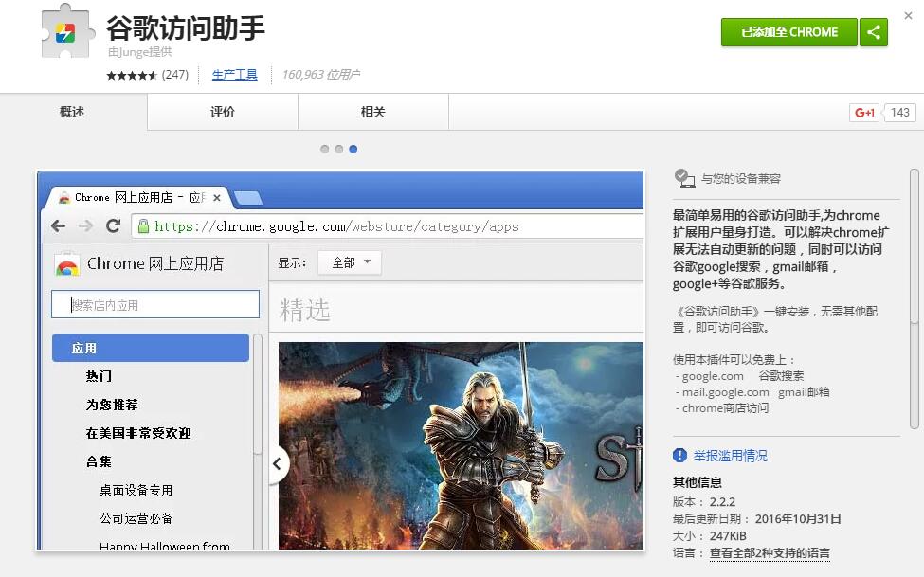The width and height of the screenshot is (924, 577).
Task: Click the description panel scrollbar
Action: 914,299
